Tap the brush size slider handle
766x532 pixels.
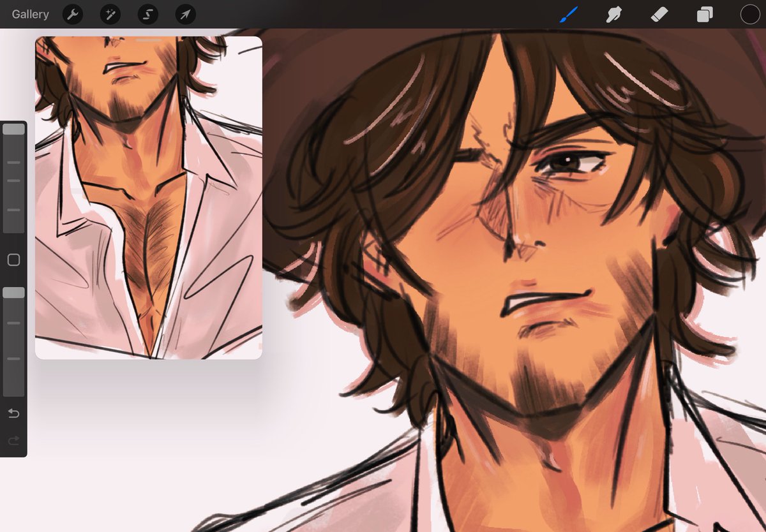[14, 128]
